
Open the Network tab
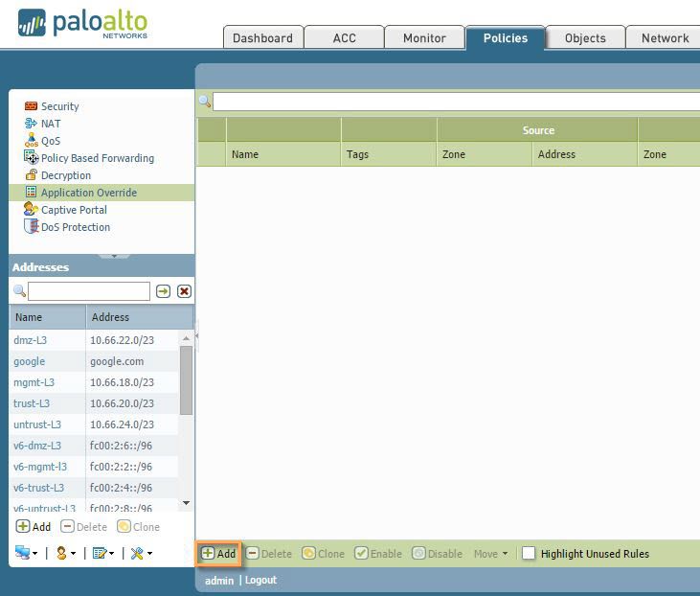pos(665,38)
